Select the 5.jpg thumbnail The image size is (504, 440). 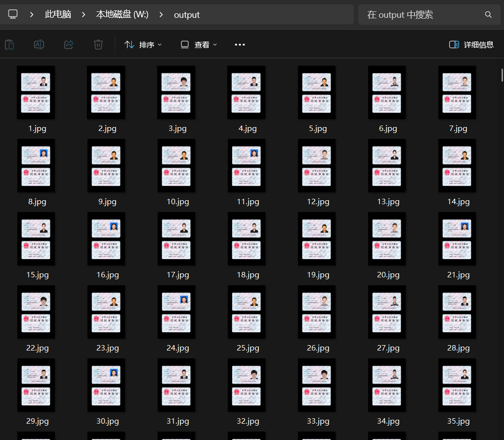tap(317, 92)
